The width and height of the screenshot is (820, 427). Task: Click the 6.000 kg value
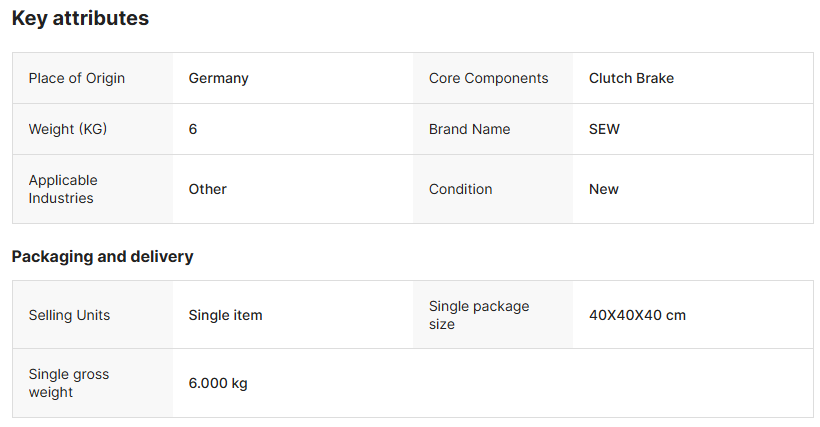pos(218,383)
